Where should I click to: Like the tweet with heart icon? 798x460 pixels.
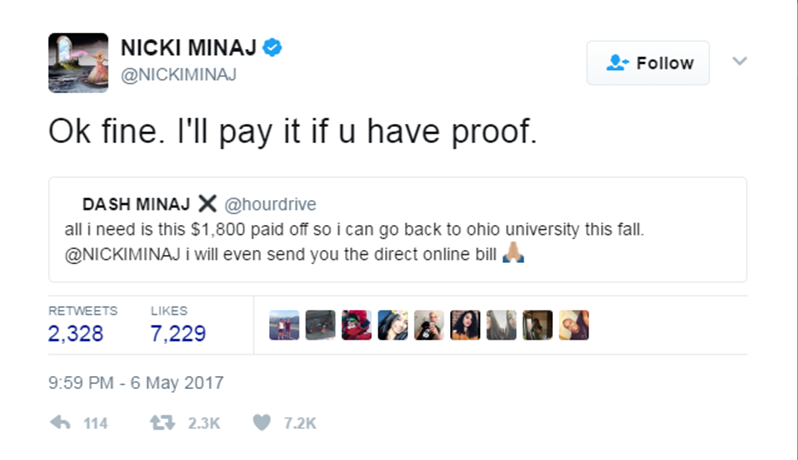(x=262, y=422)
